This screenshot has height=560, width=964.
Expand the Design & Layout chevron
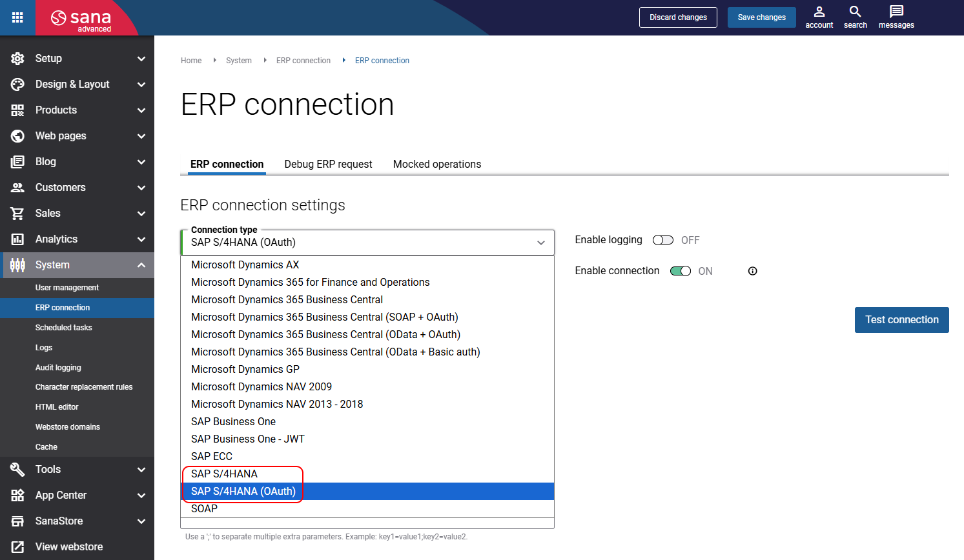coord(141,85)
